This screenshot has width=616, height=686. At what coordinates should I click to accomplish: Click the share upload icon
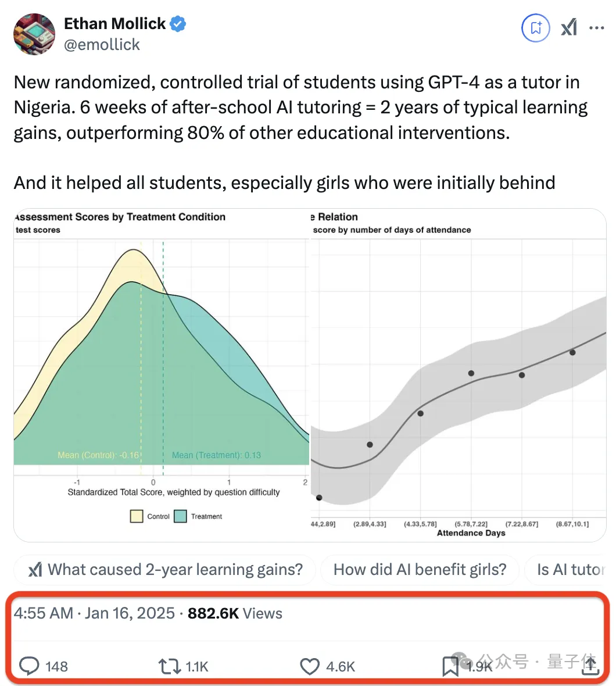point(590,666)
